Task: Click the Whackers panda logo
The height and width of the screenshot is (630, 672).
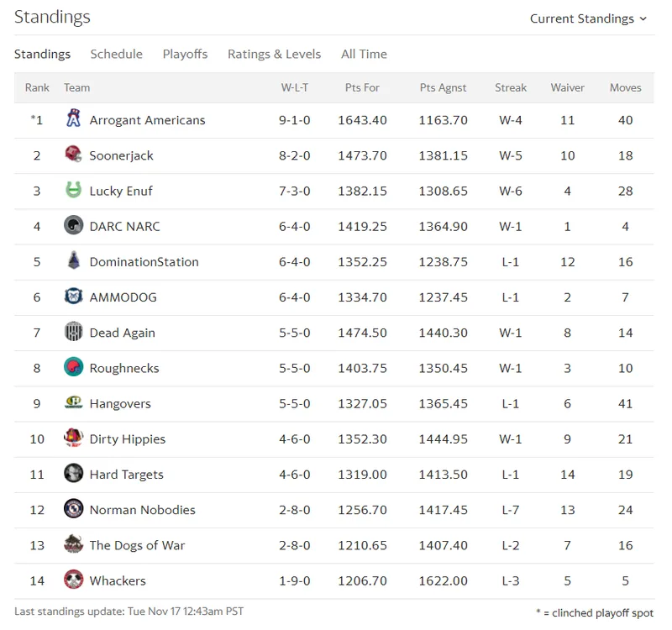Action: point(73,580)
